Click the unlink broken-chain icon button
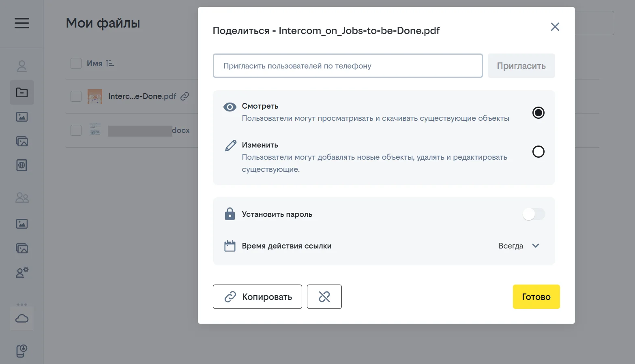The height and width of the screenshot is (364, 635). pos(324,297)
